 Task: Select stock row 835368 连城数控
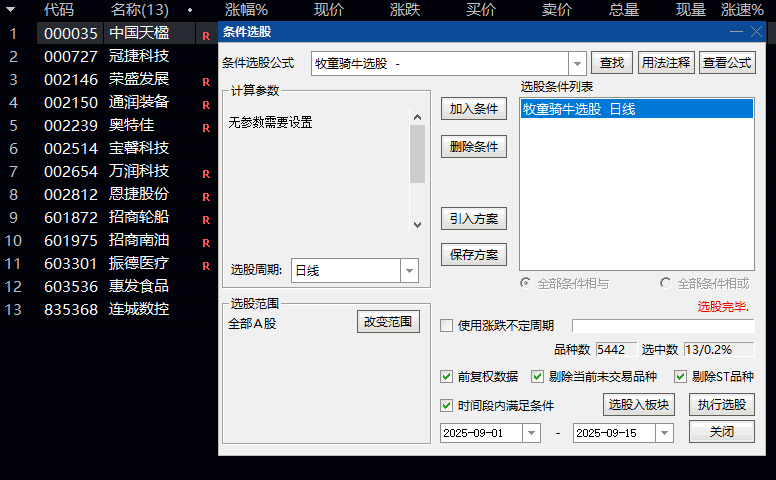click(109, 310)
